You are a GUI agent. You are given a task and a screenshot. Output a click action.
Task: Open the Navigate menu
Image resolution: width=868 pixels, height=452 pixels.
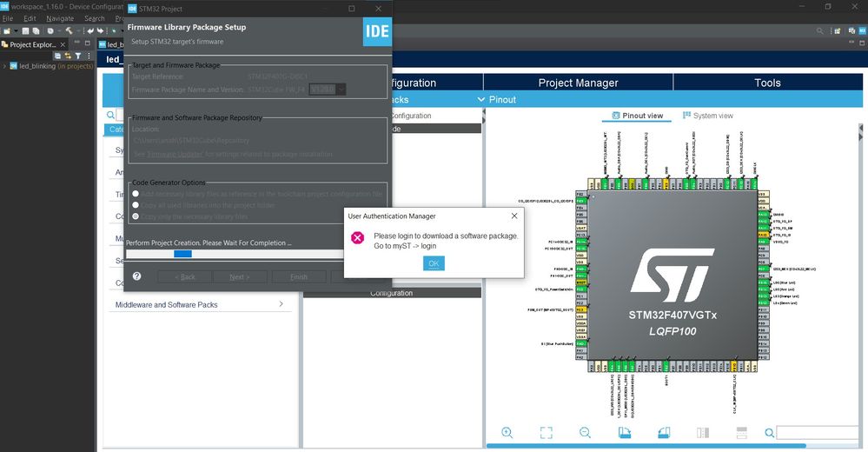pos(60,18)
